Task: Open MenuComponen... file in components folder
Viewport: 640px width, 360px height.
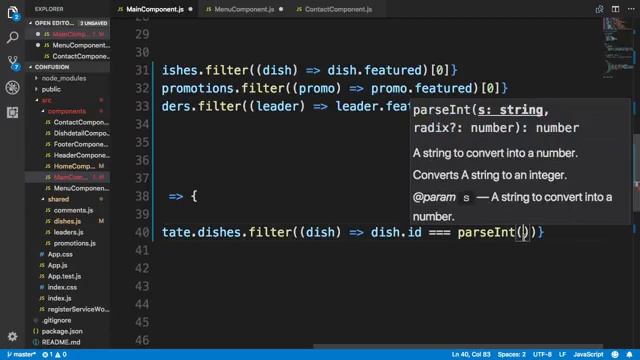Action: tap(68, 188)
